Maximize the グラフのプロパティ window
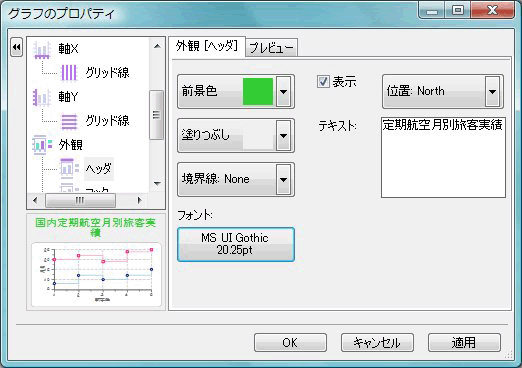The width and height of the screenshot is (522, 368). [x=458, y=10]
